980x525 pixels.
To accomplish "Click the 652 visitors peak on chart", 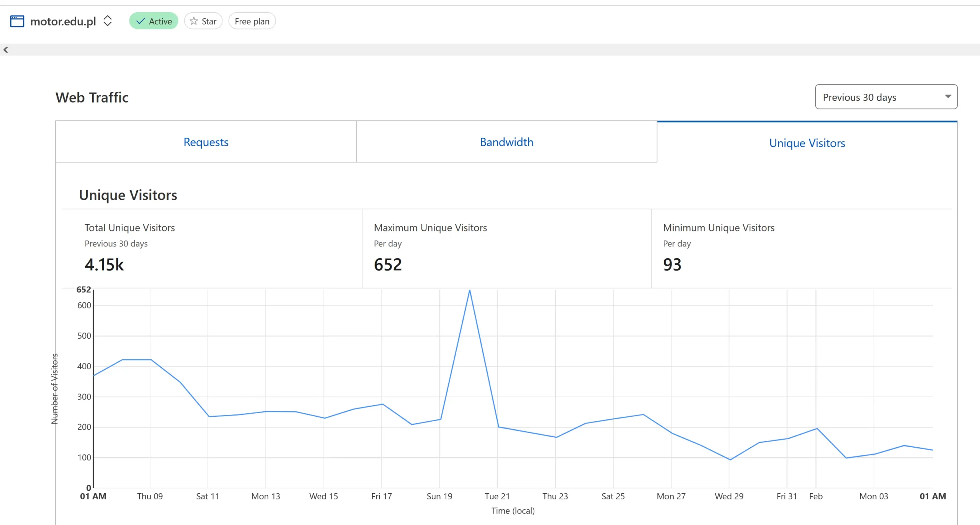I will 470,290.
